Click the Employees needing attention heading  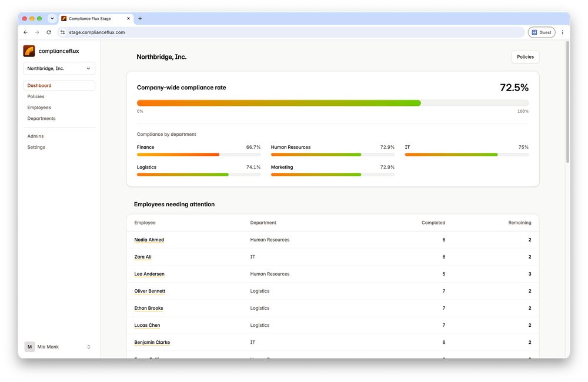175,205
